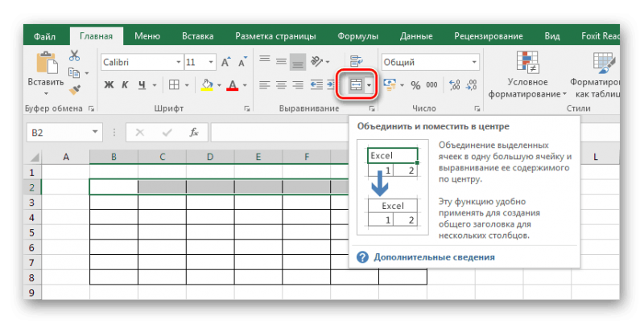Open Дополнительные сведения link
This screenshot has width=644, height=324.
(x=434, y=257)
